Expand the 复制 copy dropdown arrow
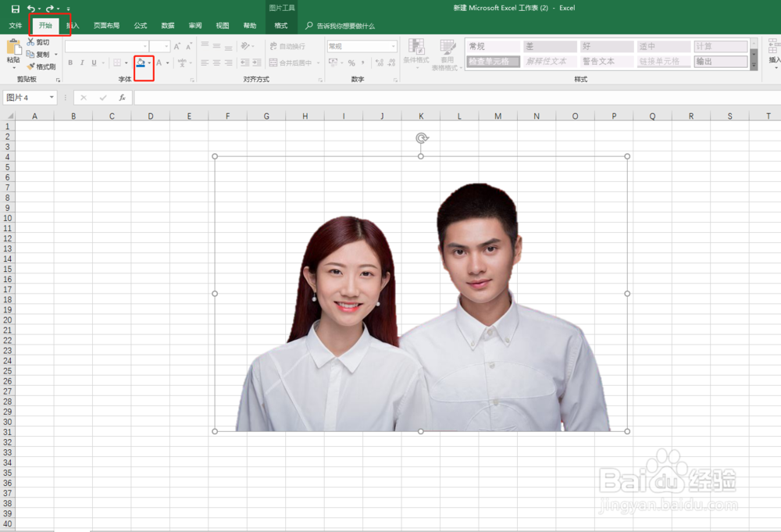 (55, 55)
